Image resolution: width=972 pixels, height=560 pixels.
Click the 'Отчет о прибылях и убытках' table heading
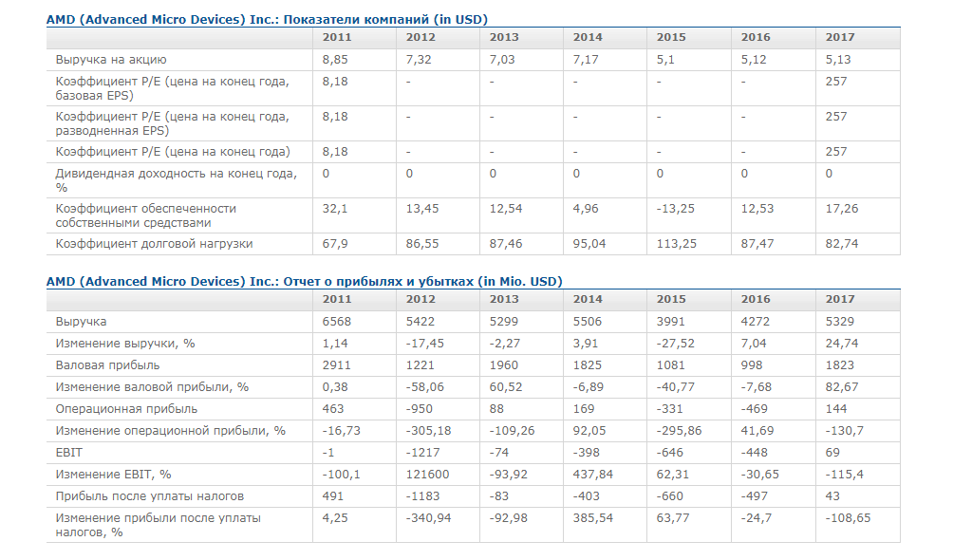pos(305,281)
